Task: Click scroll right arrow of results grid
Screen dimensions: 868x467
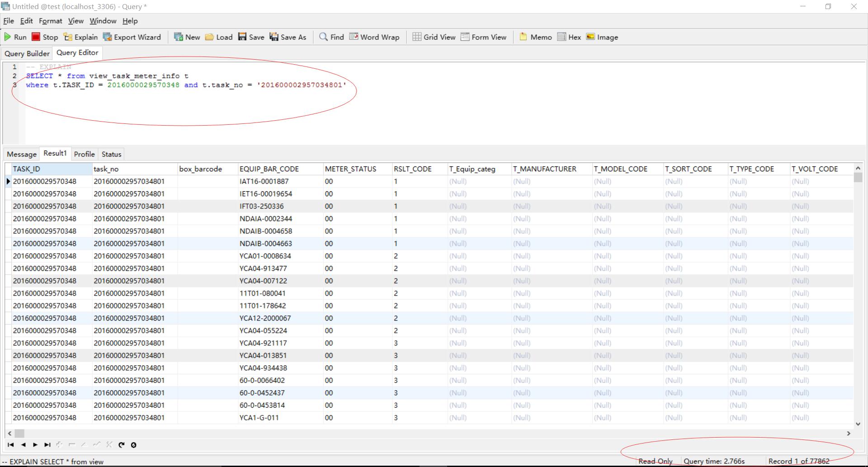Action: click(849, 433)
